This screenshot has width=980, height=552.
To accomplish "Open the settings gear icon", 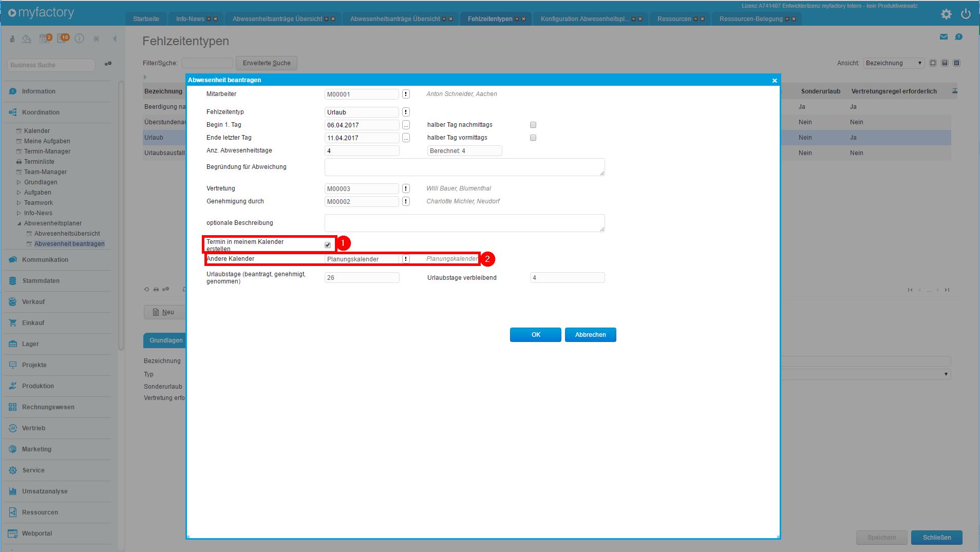I will [x=946, y=14].
